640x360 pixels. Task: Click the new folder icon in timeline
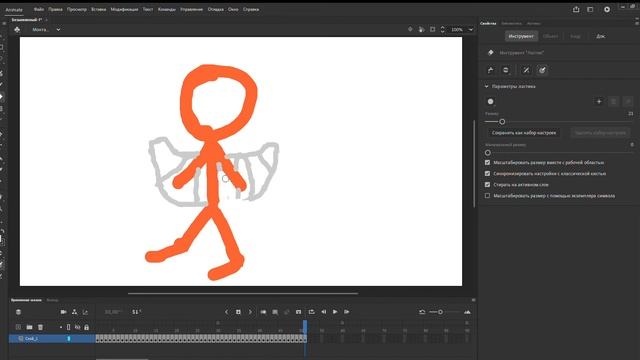(x=29, y=327)
